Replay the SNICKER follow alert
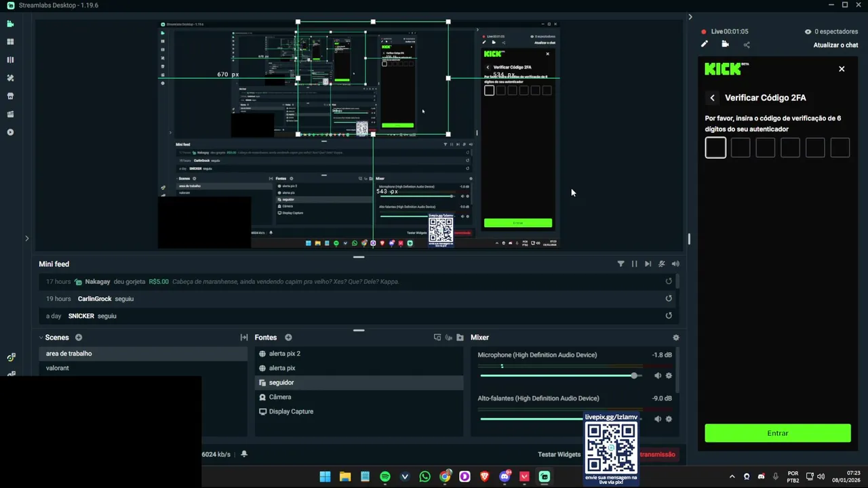 pos(669,315)
